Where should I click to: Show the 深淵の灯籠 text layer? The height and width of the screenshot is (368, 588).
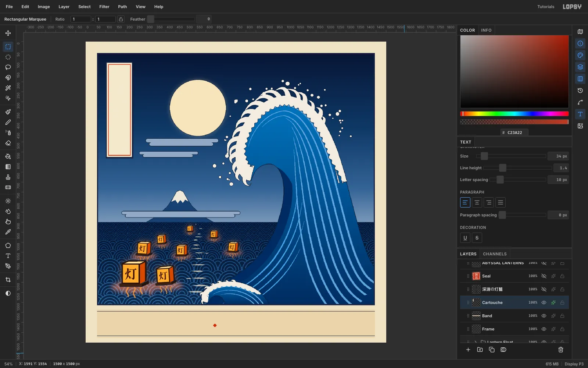[544, 289]
